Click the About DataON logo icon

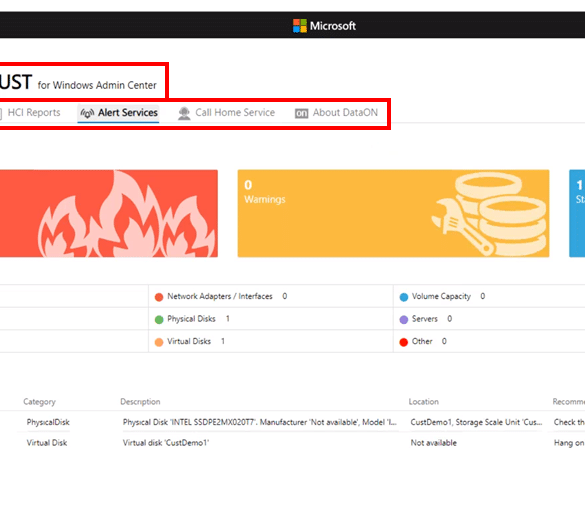click(x=301, y=113)
